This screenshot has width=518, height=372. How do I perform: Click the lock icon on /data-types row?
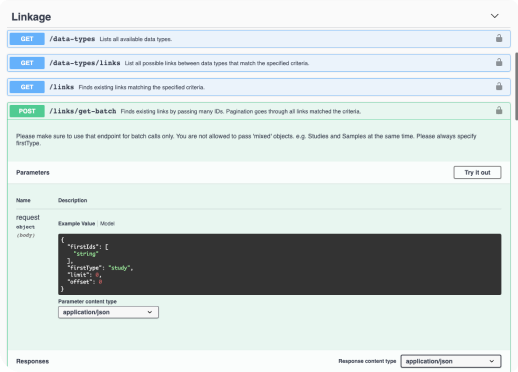pyautogui.click(x=499, y=38)
